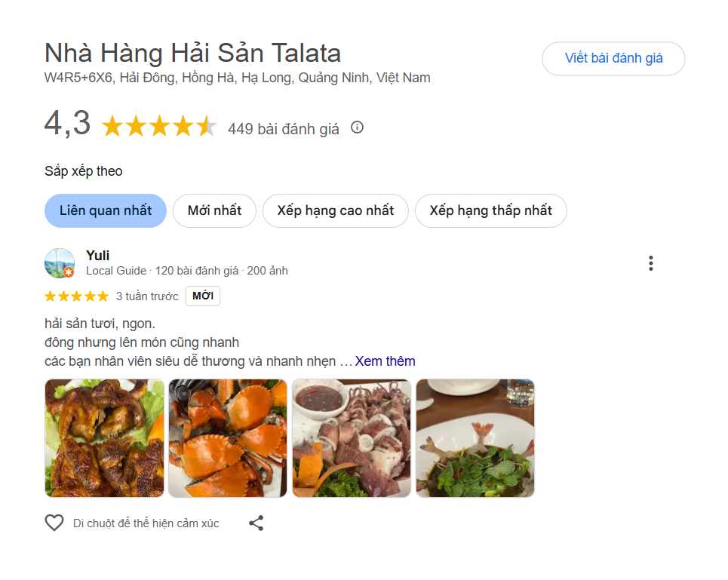
Task: Sort by 'Xếp hạng thấp nhất'
Action: point(490,210)
